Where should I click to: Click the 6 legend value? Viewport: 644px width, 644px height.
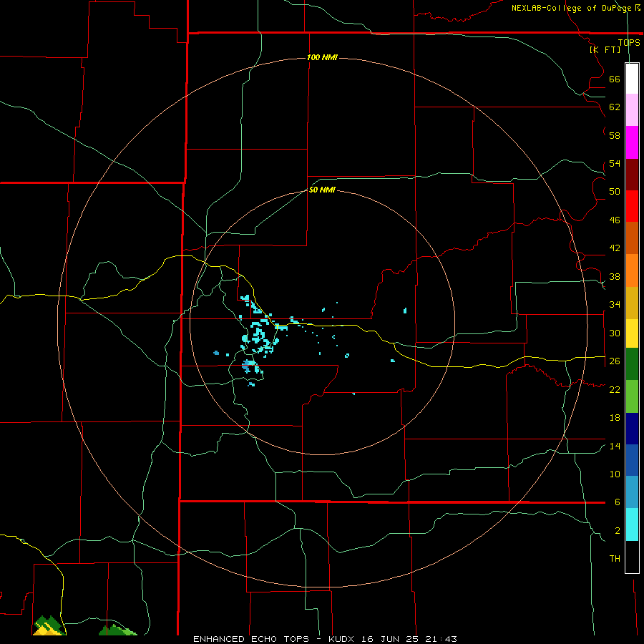pos(618,502)
